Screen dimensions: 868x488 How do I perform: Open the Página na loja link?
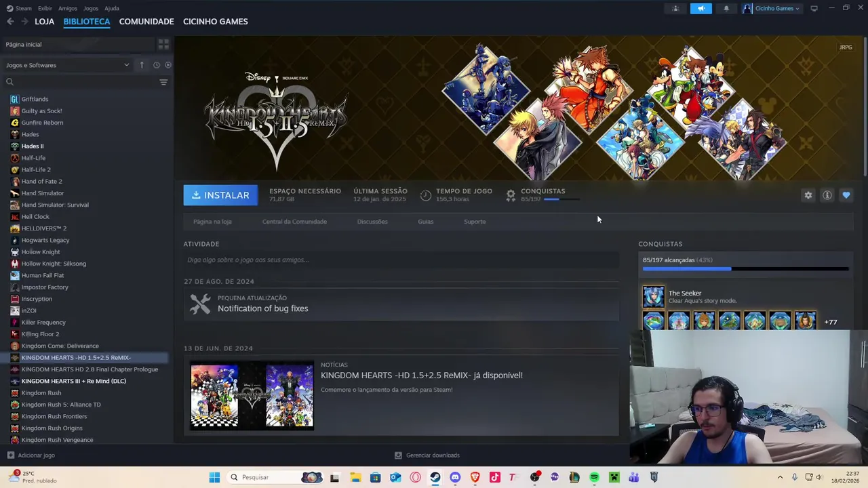coord(212,222)
